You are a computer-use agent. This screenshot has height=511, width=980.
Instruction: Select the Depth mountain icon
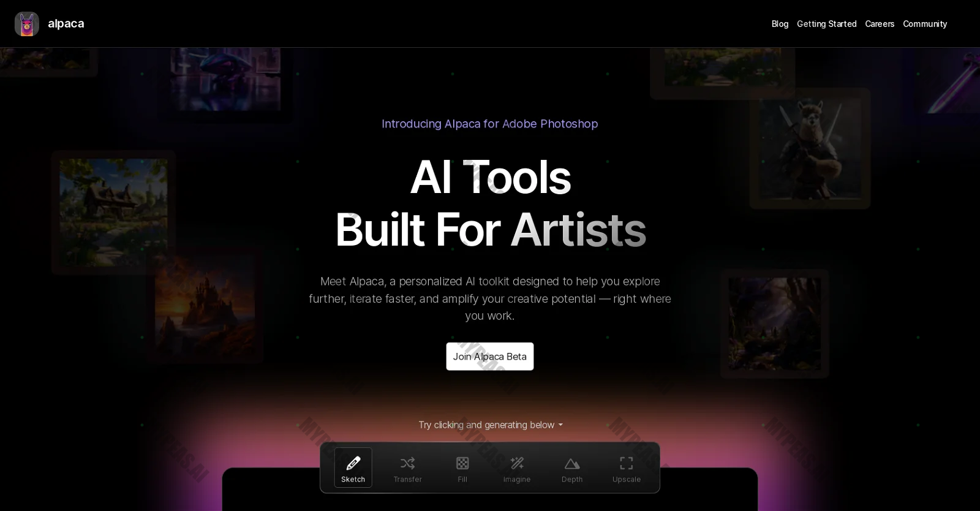click(572, 463)
